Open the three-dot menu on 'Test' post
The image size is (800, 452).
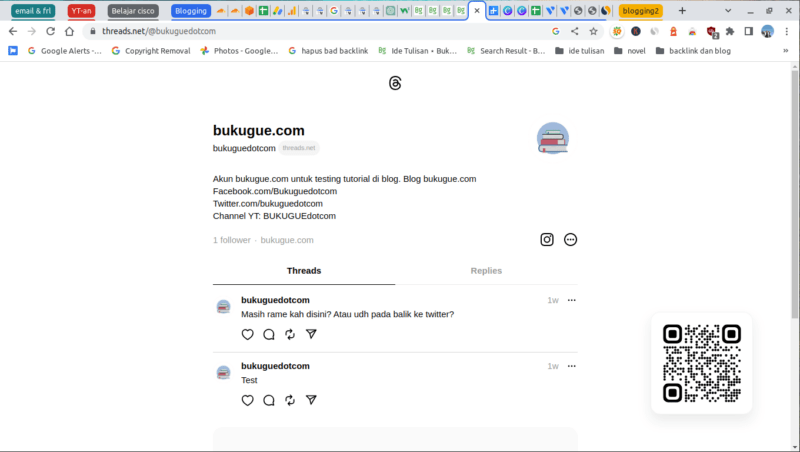571,366
